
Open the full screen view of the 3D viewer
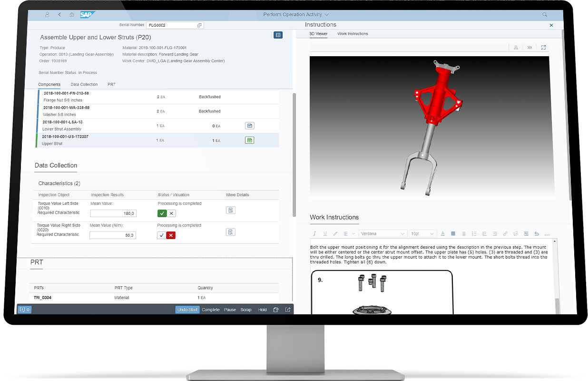[543, 47]
